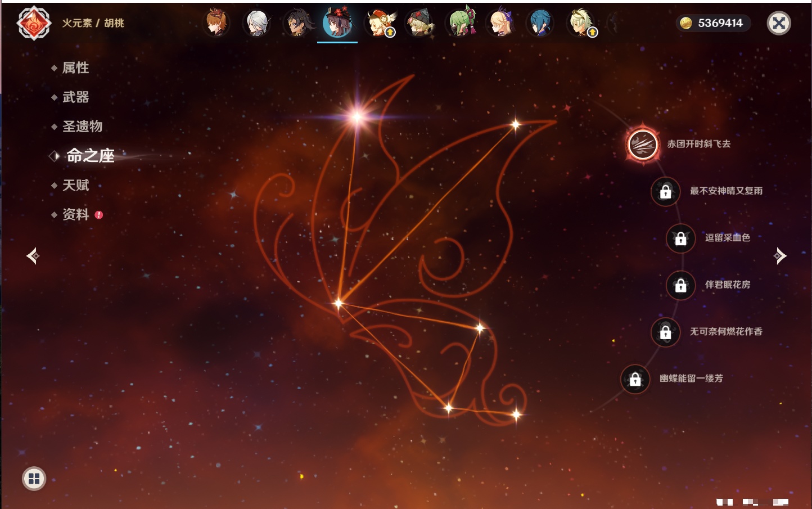
Task: Click the lock icon for 伴君眠花房
Action: pos(681,285)
